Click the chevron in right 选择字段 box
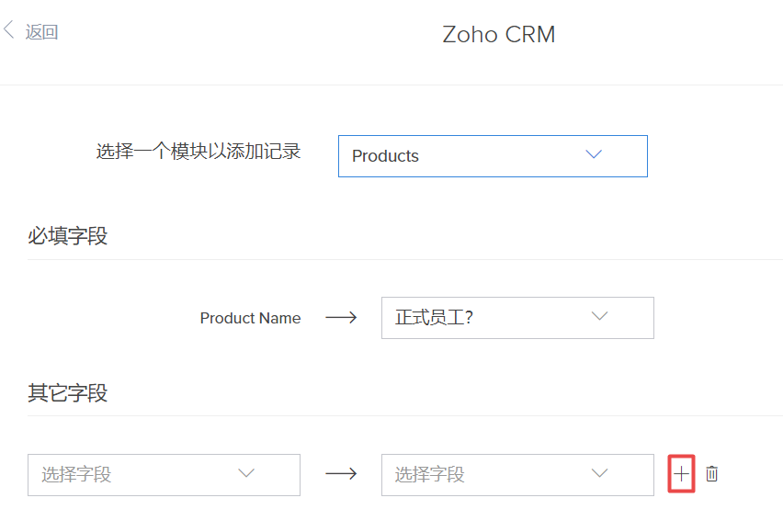The height and width of the screenshot is (532, 783). point(600,473)
